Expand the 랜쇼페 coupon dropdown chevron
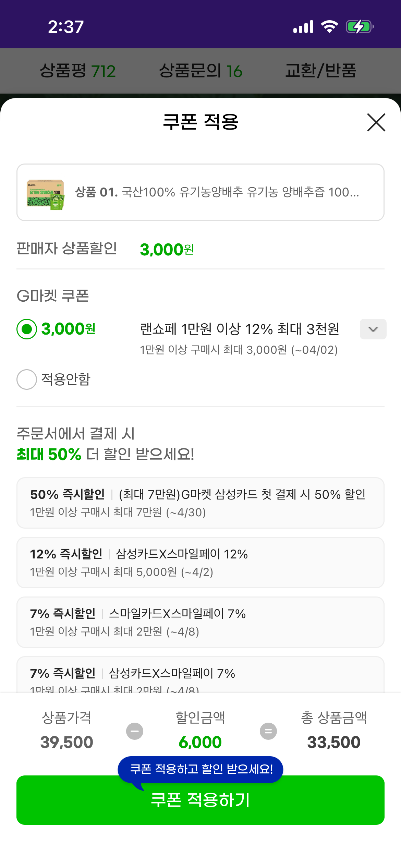 (373, 329)
